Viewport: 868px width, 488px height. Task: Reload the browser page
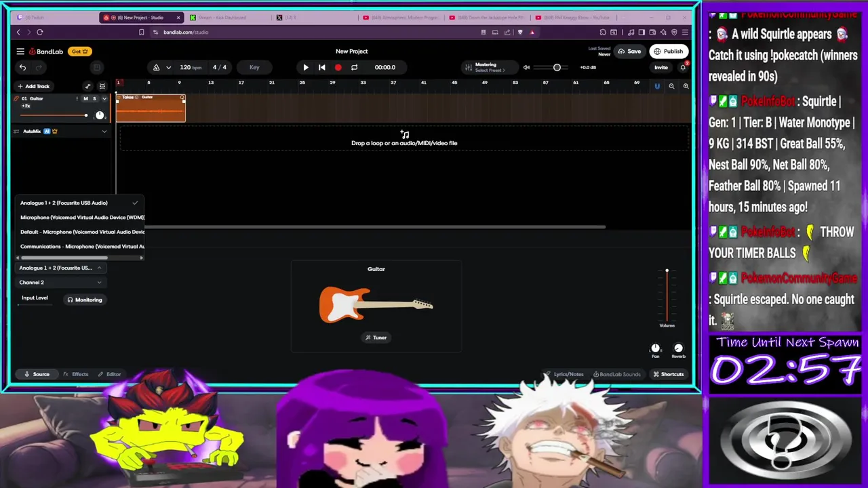click(x=40, y=32)
